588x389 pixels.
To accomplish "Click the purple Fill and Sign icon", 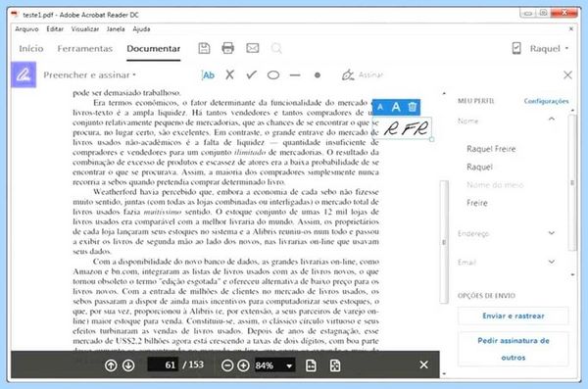I will (x=24, y=74).
